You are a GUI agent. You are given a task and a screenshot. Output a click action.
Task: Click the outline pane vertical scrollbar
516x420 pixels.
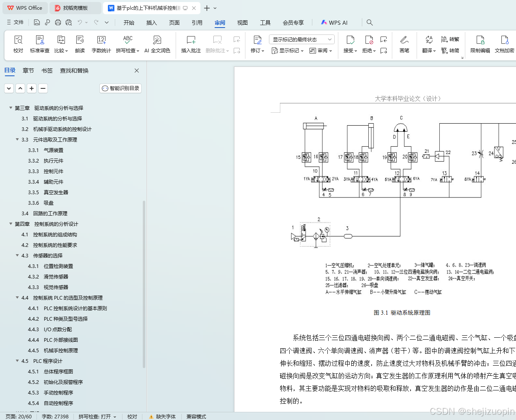coord(144,284)
